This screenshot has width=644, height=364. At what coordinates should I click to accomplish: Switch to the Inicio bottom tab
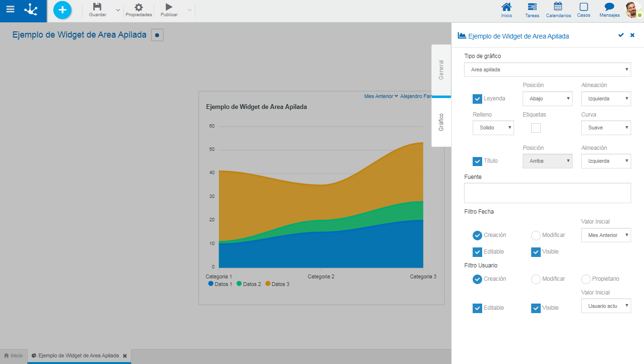pos(13,355)
